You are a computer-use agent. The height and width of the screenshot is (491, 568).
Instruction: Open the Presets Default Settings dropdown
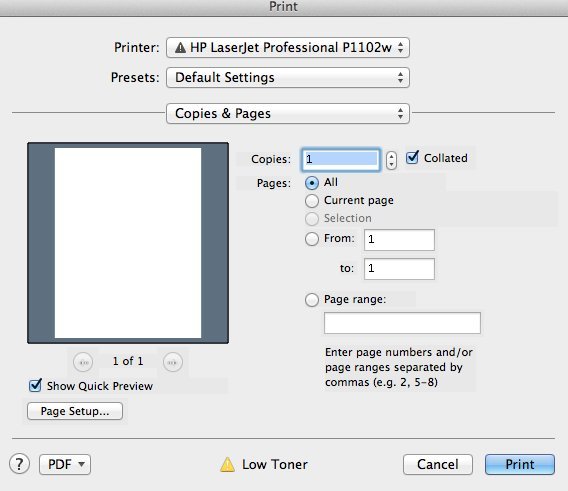click(x=288, y=78)
